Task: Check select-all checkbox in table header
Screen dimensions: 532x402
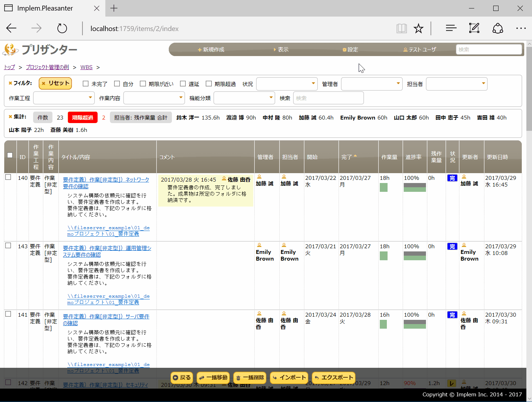Action: tap(10, 155)
